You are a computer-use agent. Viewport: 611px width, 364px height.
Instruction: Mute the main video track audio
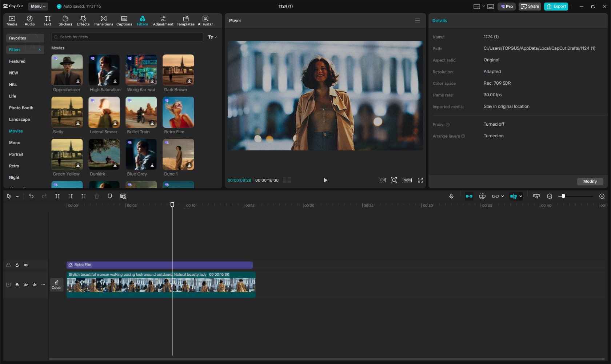tap(35, 285)
